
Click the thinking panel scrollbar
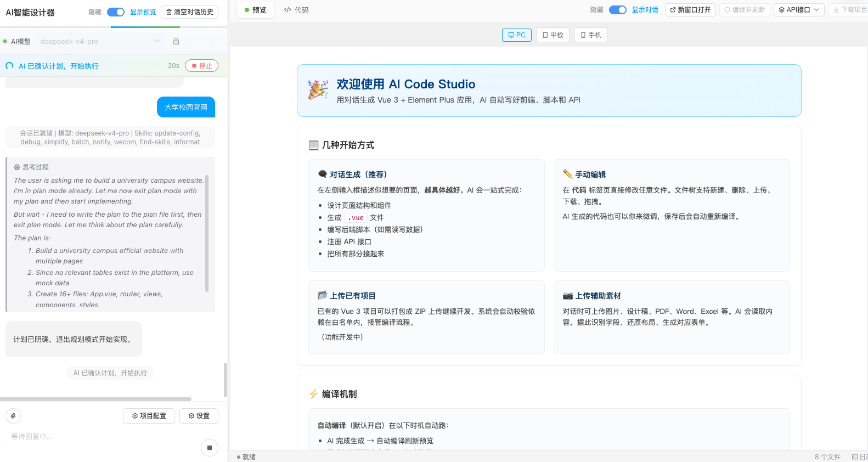[207, 233]
